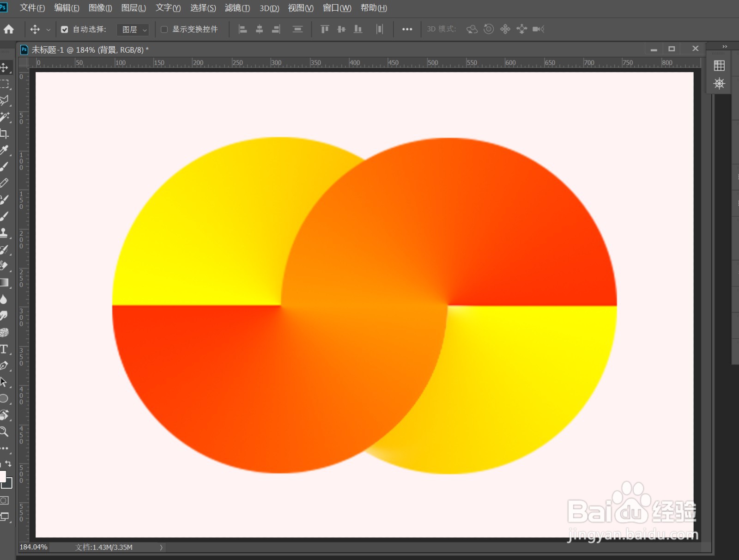The image size is (739, 560).
Task: Click the 3D video camera icon
Action: point(538,29)
